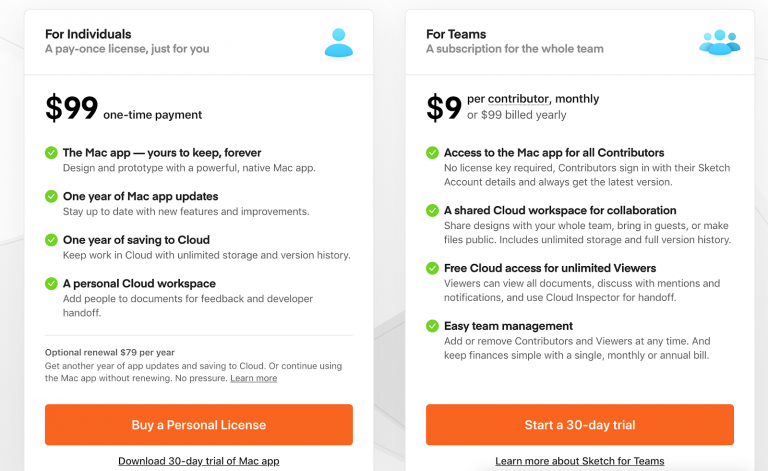Click the $99 one-time payment price
The width and height of the screenshot is (768, 471).
click(x=72, y=109)
